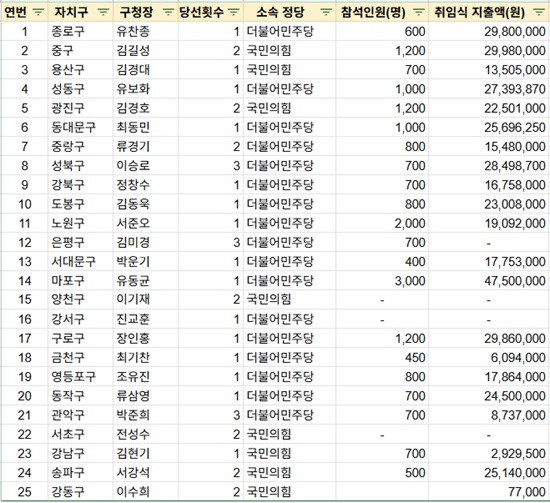Select the 종로구 cell
This screenshot has width=550, height=503.
[x=81, y=32]
